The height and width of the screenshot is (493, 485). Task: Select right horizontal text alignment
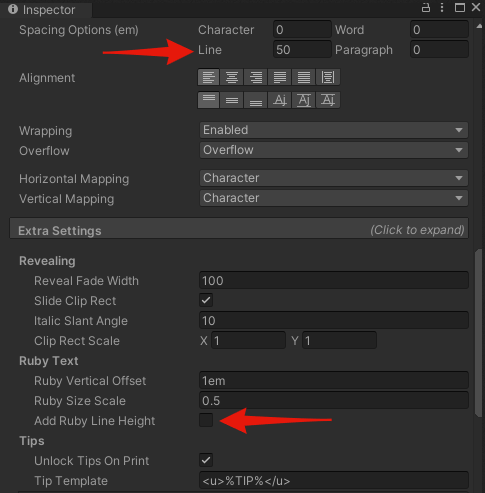point(256,77)
